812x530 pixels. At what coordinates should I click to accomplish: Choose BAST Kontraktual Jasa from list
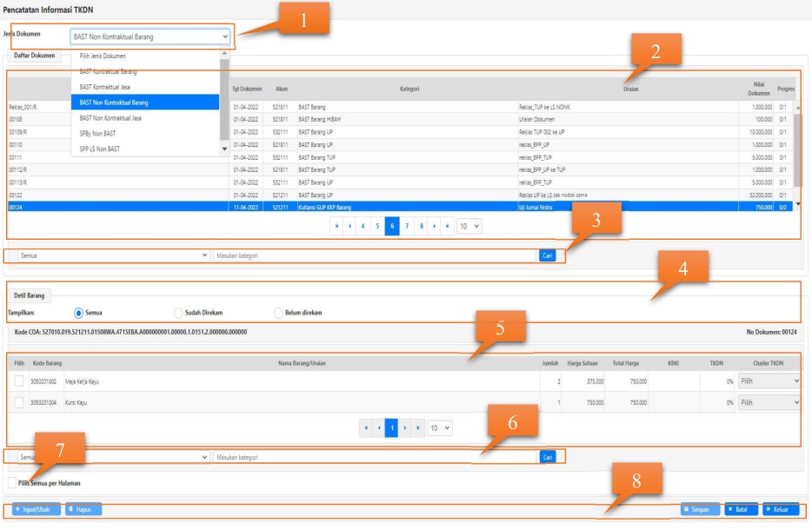tap(110, 87)
